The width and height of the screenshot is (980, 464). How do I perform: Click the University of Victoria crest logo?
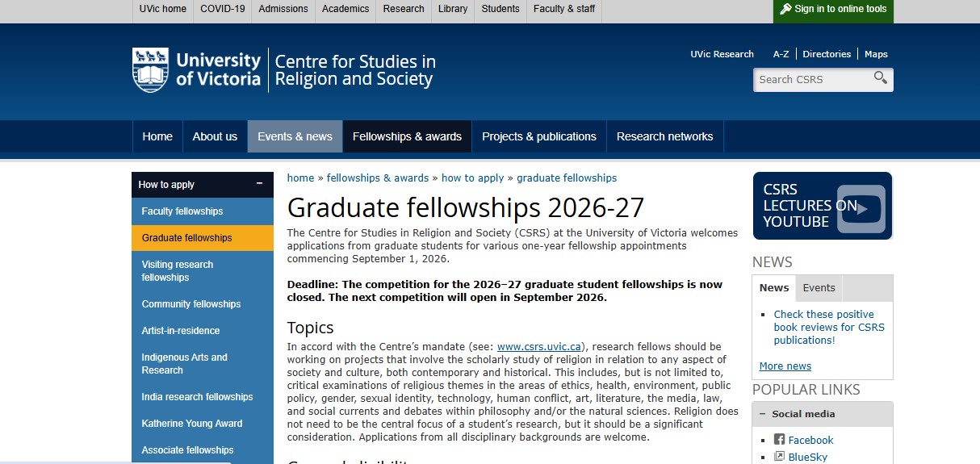(150, 69)
